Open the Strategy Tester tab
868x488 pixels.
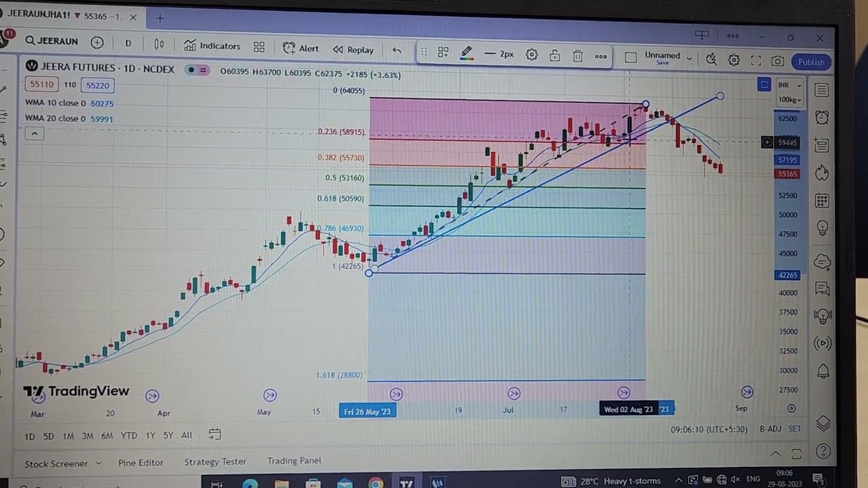pyautogui.click(x=215, y=462)
